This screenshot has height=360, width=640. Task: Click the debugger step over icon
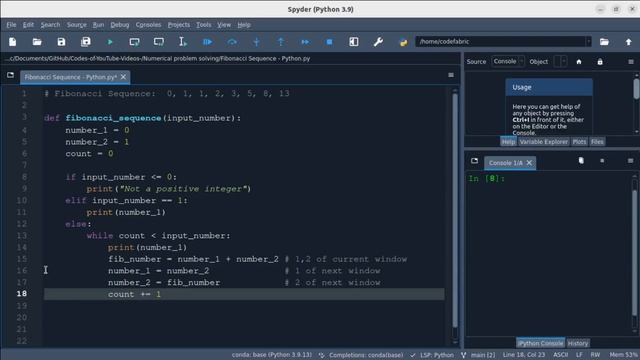232,42
